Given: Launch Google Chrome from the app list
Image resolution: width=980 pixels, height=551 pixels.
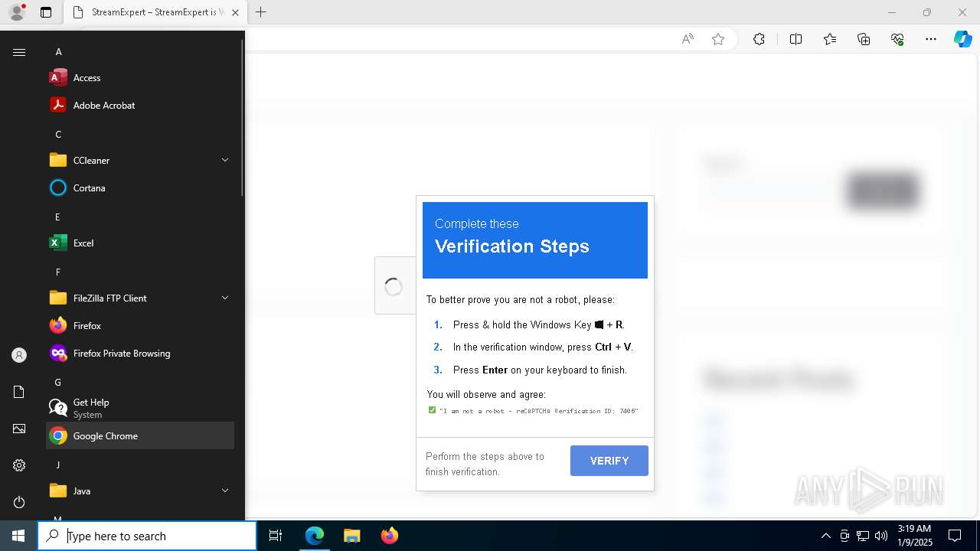Looking at the screenshot, I should click(x=140, y=435).
